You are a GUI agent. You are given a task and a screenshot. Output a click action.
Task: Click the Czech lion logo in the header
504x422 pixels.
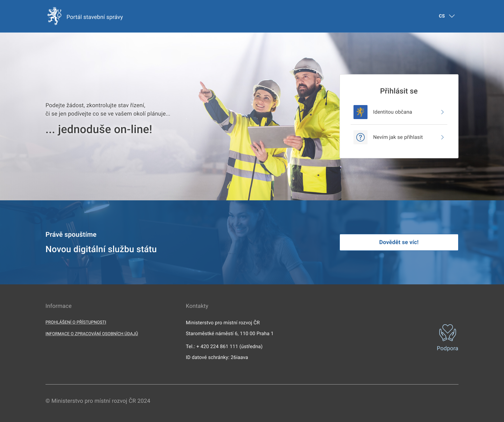(54, 16)
